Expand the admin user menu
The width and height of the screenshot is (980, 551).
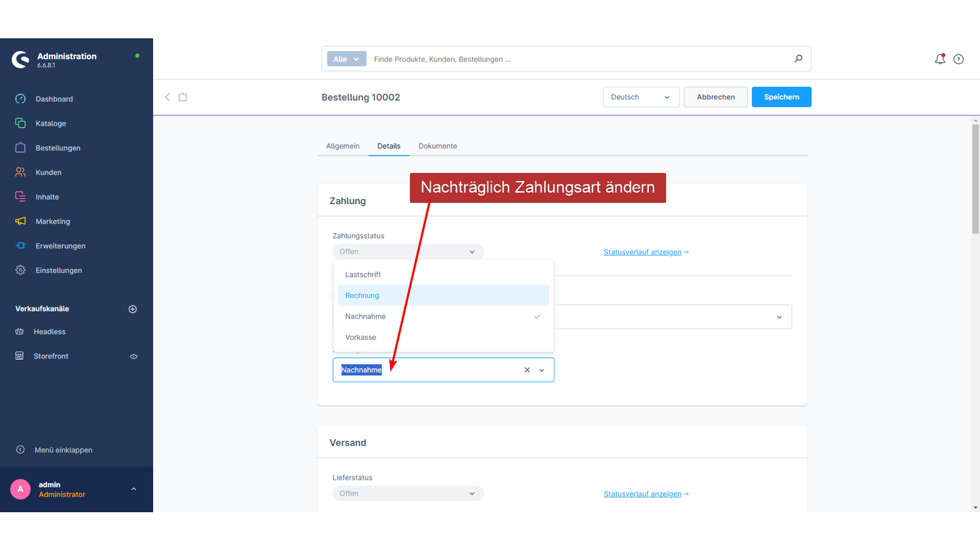click(x=134, y=489)
